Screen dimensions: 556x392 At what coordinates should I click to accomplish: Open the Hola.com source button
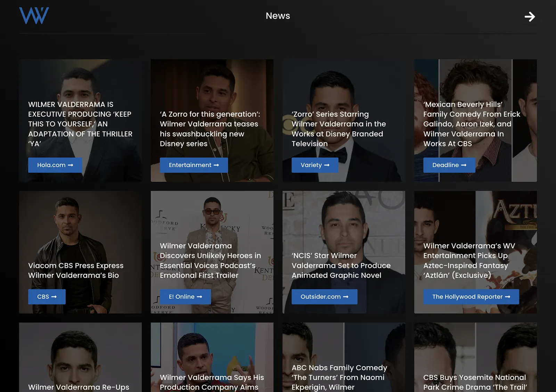(55, 165)
